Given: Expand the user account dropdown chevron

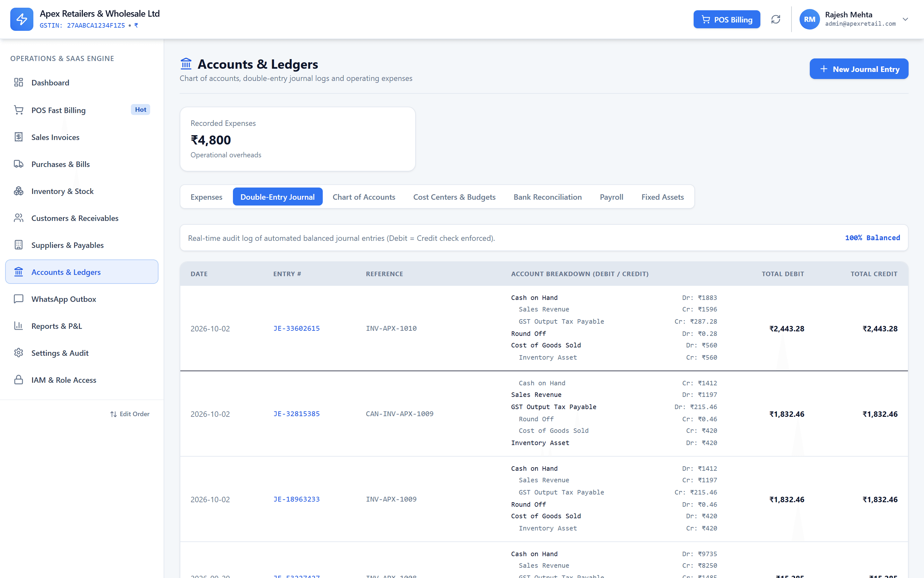Looking at the screenshot, I should (905, 19).
